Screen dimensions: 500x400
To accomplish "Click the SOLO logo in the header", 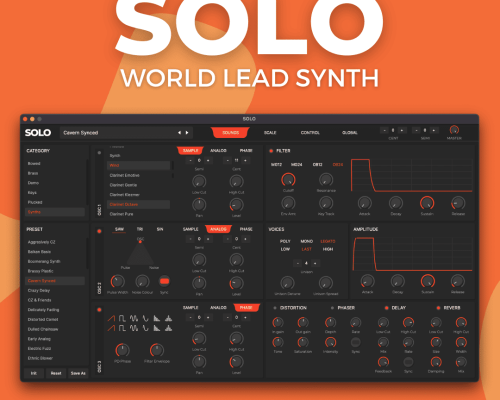I will 38,133.
